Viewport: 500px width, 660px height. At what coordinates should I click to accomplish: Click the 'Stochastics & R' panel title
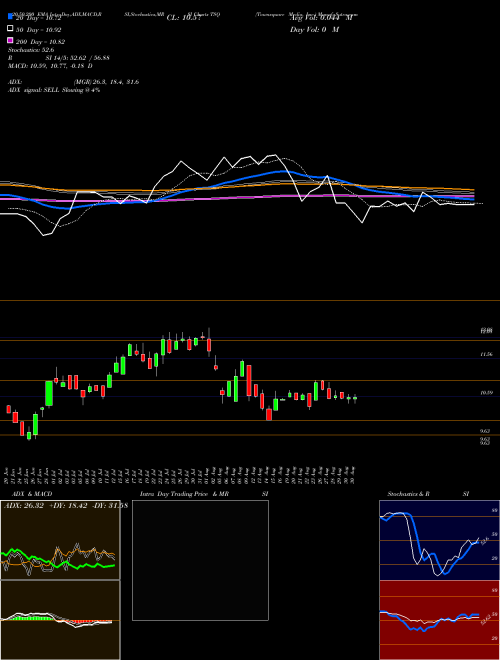[x=409, y=494]
